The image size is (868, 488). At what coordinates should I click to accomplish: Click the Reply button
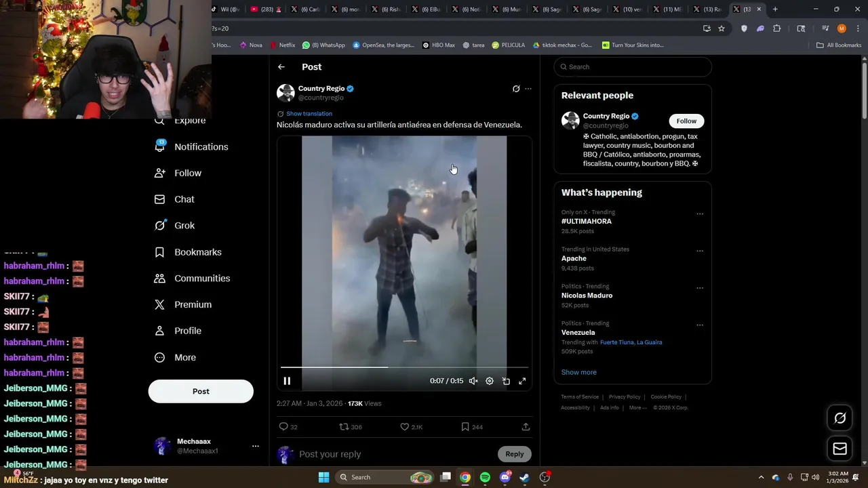pos(515,454)
